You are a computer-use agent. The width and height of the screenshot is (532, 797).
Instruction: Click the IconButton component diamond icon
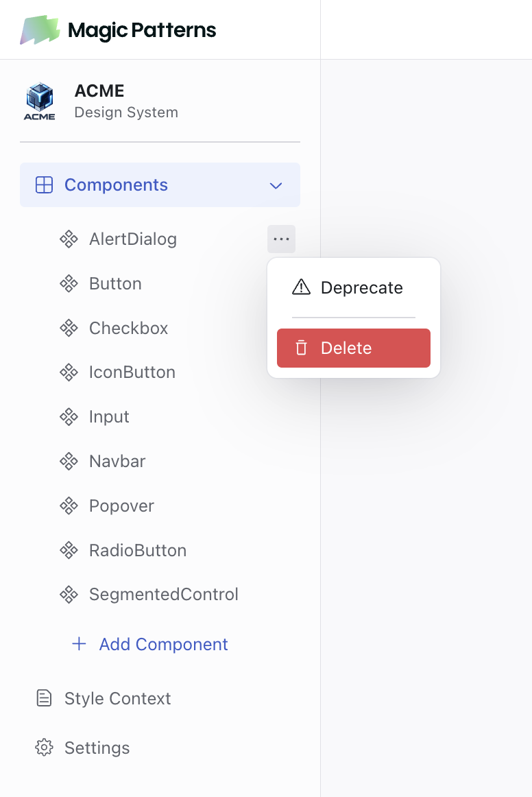pyautogui.click(x=69, y=372)
